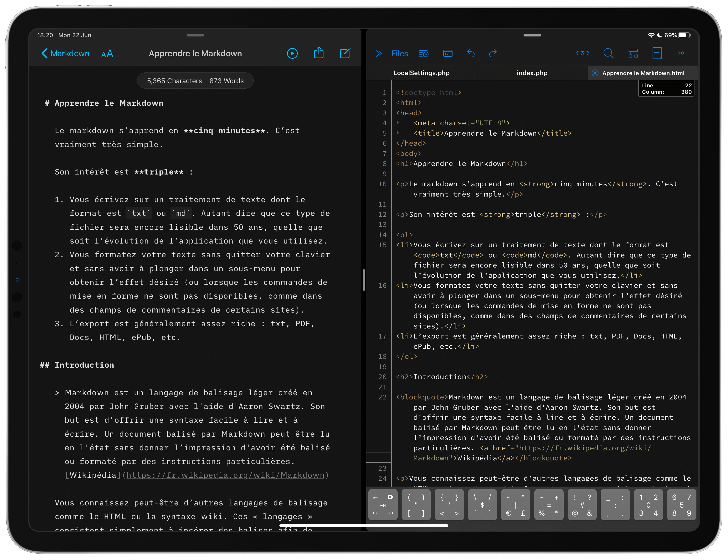This screenshot has height=560, width=728.
Task: Open the terminal console icon
Action: pos(448,53)
